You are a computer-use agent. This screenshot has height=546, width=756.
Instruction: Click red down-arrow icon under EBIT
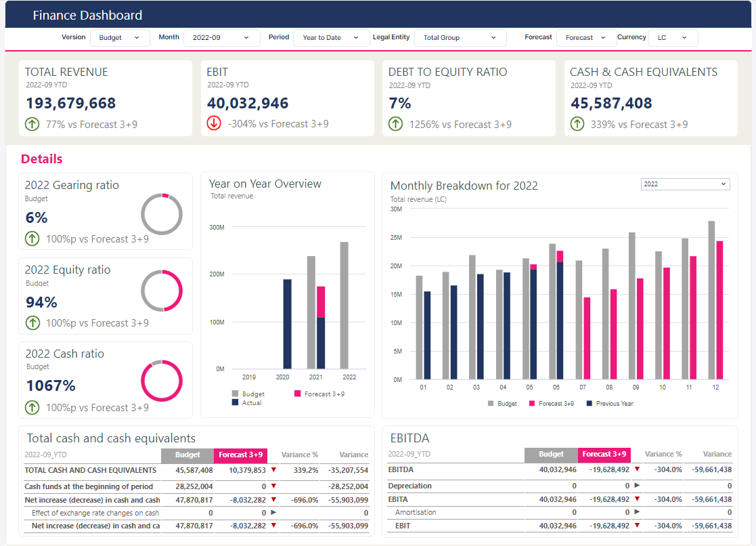214,123
